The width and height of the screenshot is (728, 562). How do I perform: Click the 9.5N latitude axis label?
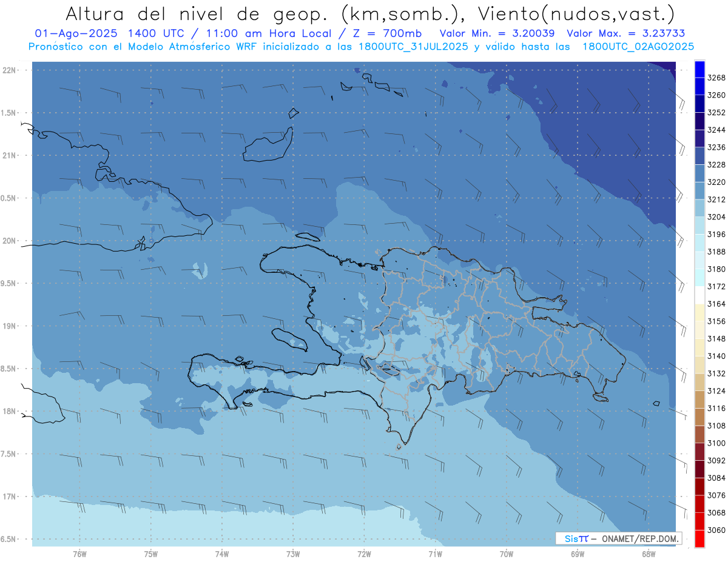tap(8, 283)
